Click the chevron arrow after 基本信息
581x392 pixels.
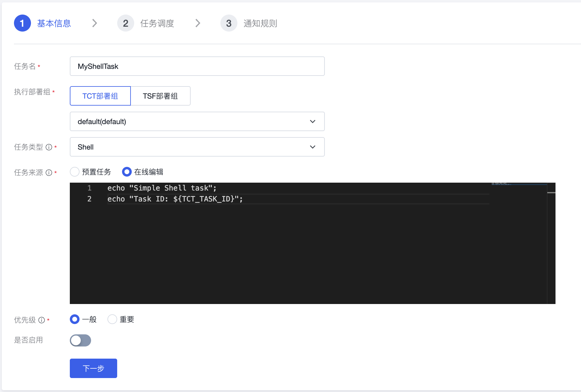(x=95, y=23)
